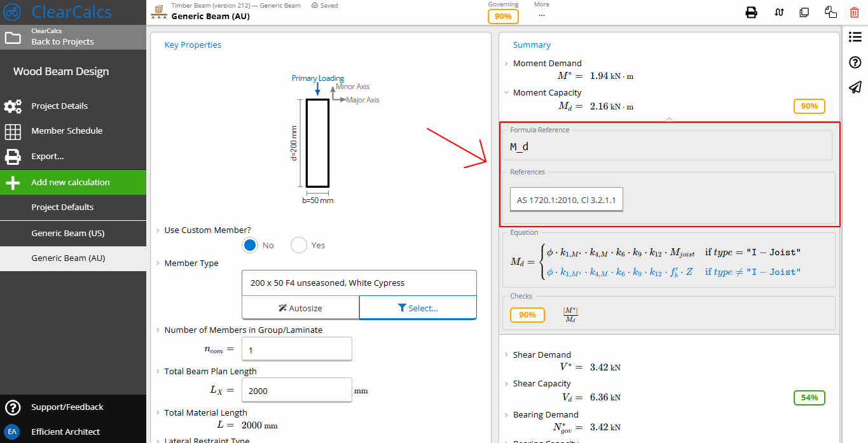Click the paper plane send icon
The height and width of the screenshot is (443, 868).
(855, 87)
